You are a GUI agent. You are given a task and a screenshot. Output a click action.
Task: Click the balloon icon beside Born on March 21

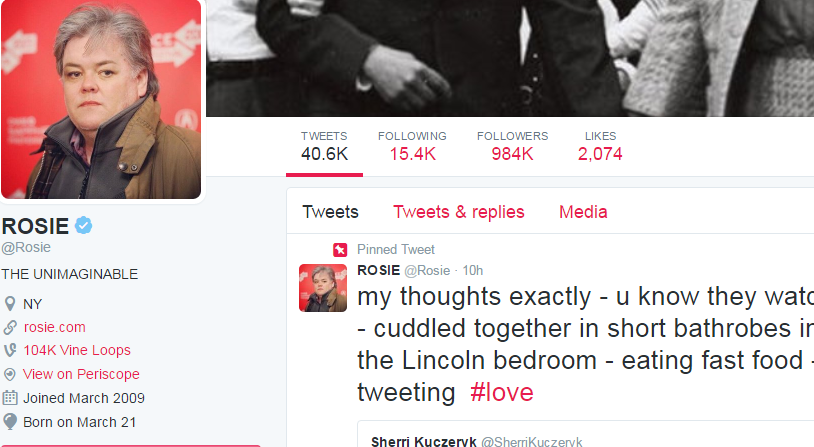coord(10,422)
